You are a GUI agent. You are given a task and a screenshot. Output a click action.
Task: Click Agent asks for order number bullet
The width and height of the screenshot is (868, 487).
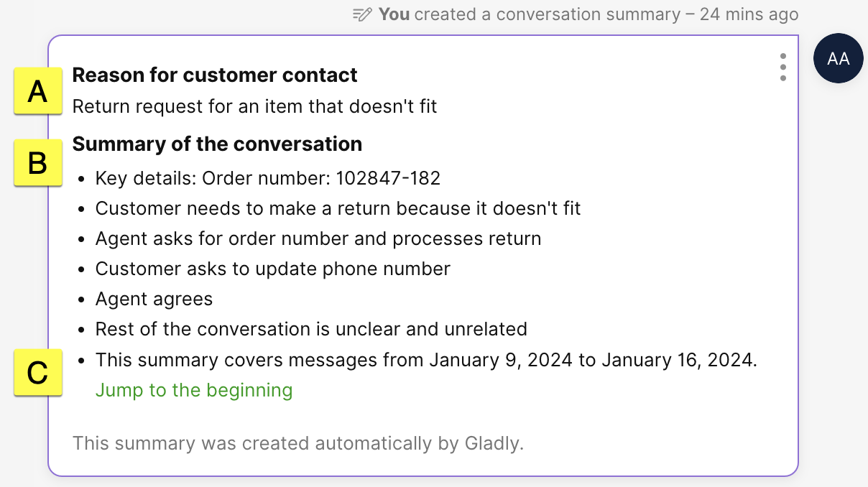[318, 238]
